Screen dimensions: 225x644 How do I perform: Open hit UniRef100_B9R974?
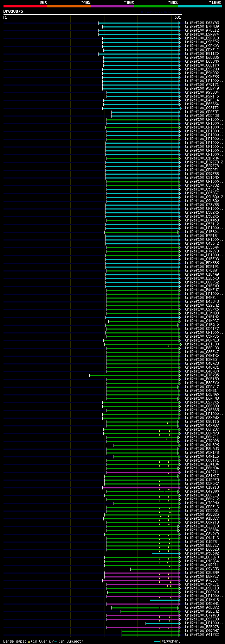pyautogui.click(x=202, y=35)
